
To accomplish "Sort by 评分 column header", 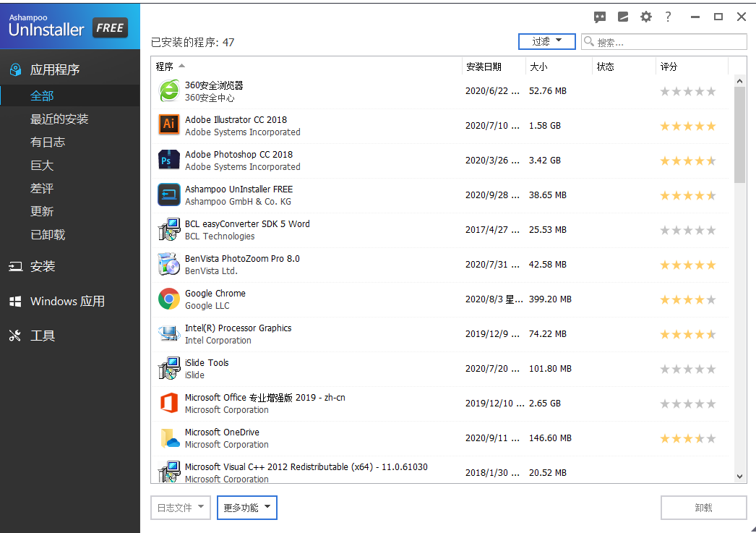I will pyautogui.click(x=692, y=67).
